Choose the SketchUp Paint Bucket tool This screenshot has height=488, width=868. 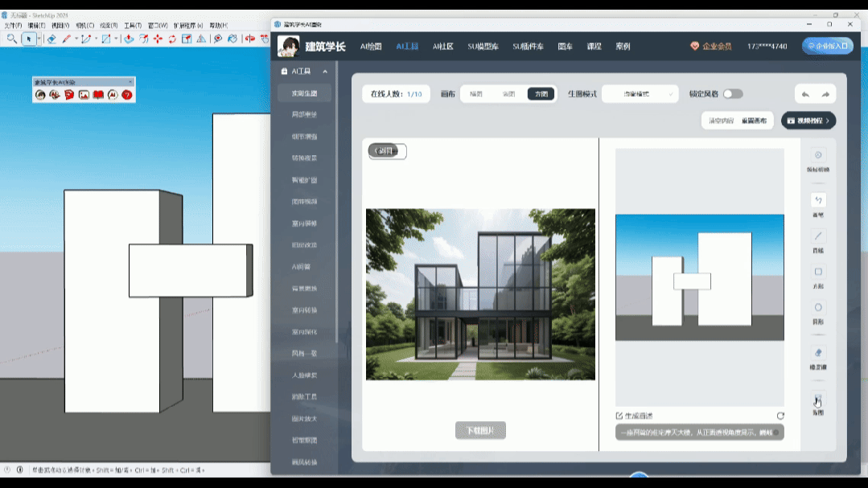pos(232,39)
